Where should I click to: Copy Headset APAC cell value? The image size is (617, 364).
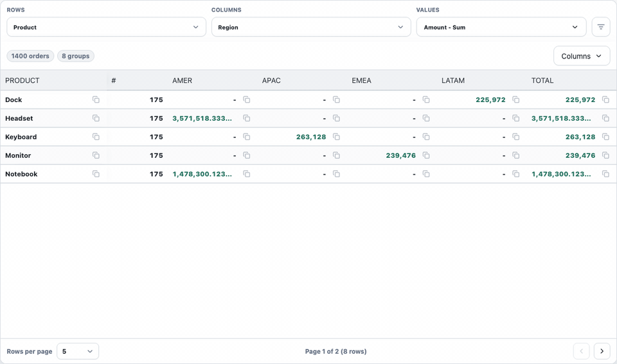(336, 118)
